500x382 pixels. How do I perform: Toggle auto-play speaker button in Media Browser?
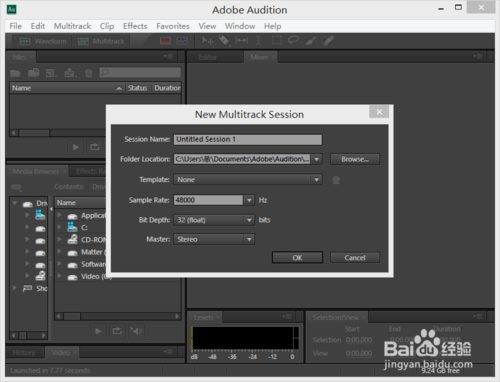tap(136, 331)
